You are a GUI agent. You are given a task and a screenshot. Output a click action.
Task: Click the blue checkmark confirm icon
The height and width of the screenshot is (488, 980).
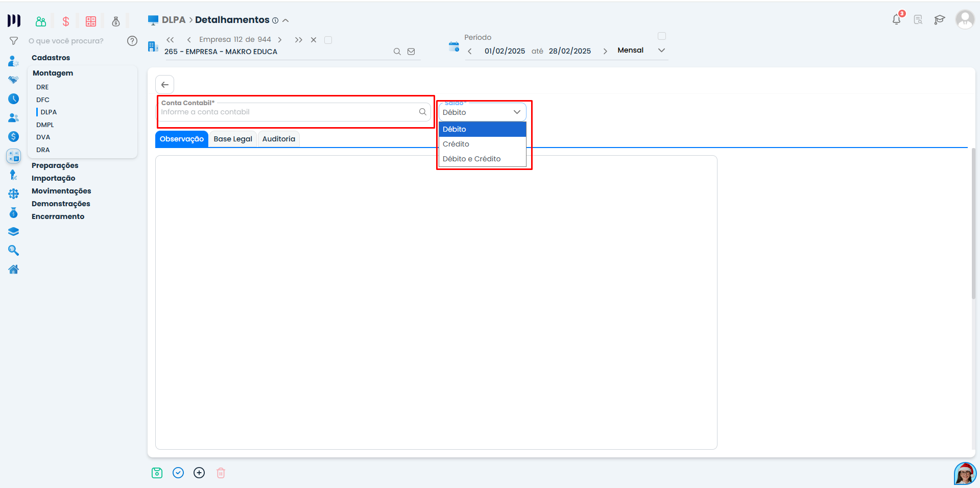178,473
